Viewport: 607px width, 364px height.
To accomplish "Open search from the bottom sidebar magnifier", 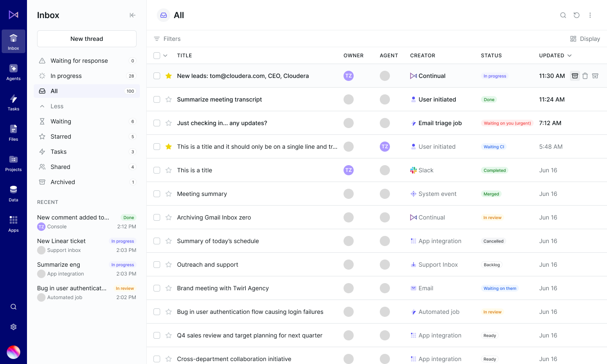I will 13,307.
